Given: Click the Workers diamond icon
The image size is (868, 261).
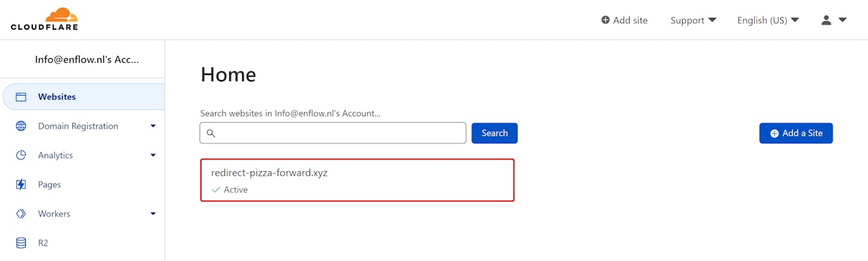Looking at the screenshot, I should click(21, 214).
